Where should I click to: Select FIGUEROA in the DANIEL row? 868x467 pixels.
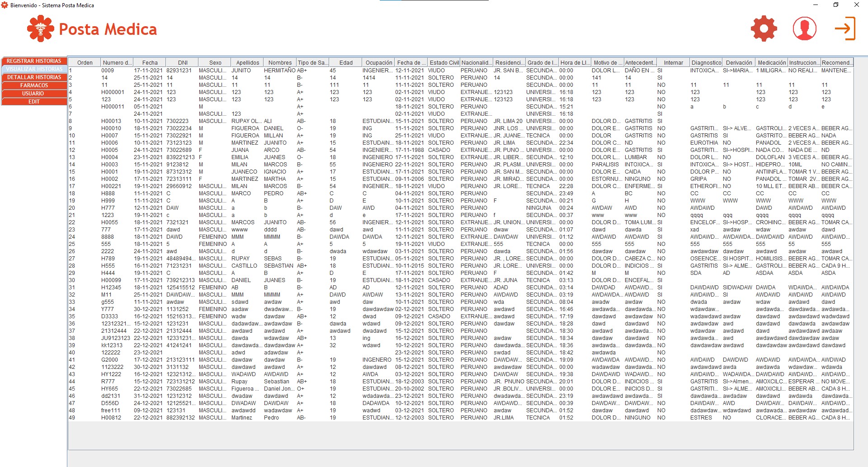point(247,128)
